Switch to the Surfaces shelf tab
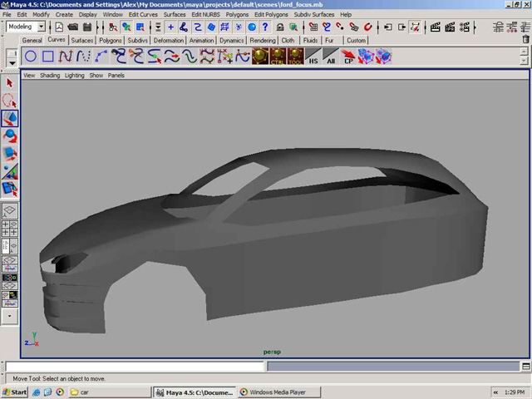The width and height of the screenshot is (532, 399). point(82,40)
